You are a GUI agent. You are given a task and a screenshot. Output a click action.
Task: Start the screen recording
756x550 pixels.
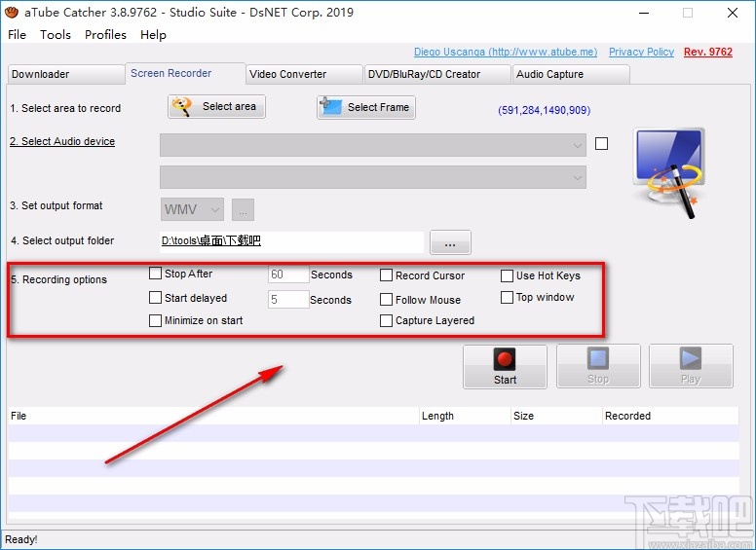point(505,367)
